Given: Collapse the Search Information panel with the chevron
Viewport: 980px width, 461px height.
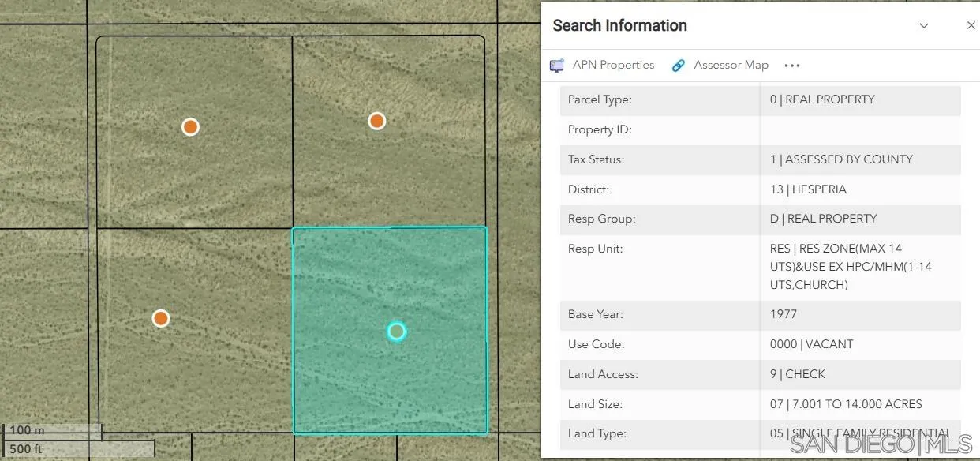Looking at the screenshot, I should pyautogui.click(x=924, y=25).
